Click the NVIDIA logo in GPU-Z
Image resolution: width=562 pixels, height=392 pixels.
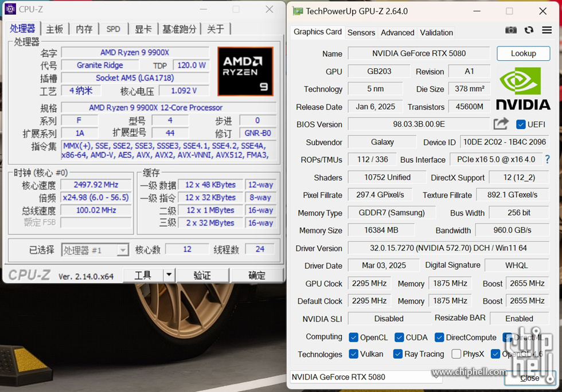523,88
